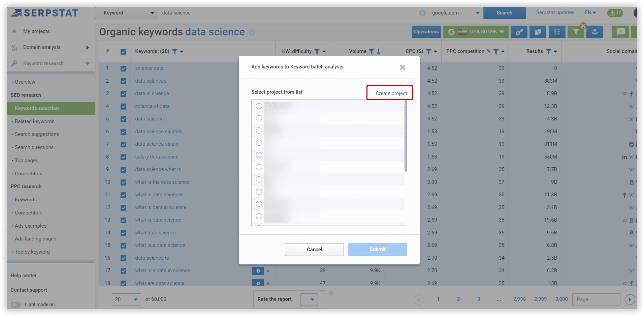Click the Serpstat logo
The height and width of the screenshot is (316, 644).
click(44, 12)
